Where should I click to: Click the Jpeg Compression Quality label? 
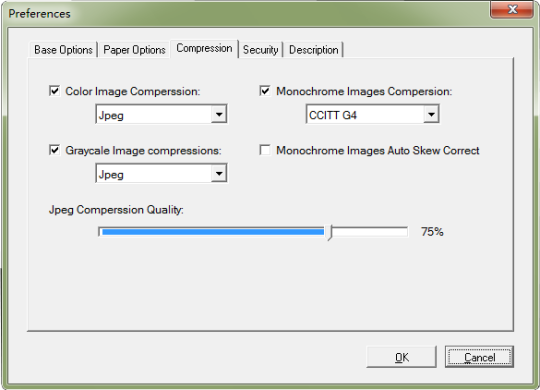116,210
